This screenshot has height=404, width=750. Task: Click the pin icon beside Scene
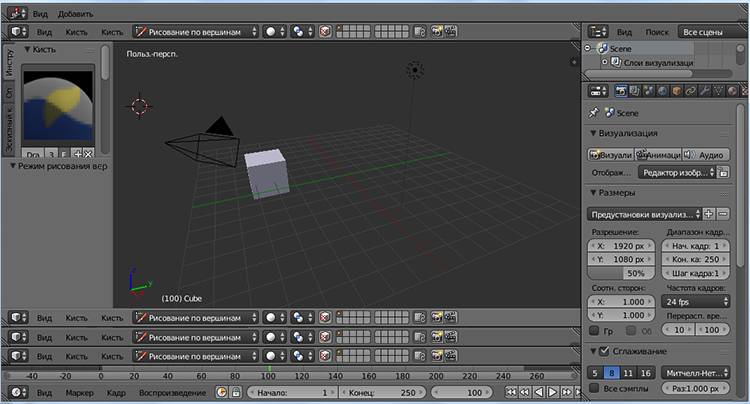594,113
